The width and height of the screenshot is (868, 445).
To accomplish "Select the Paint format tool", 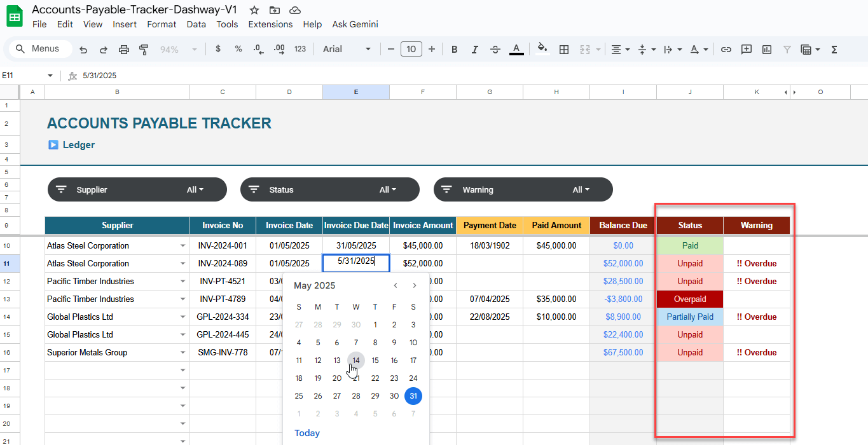I will click(x=144, y=50).
